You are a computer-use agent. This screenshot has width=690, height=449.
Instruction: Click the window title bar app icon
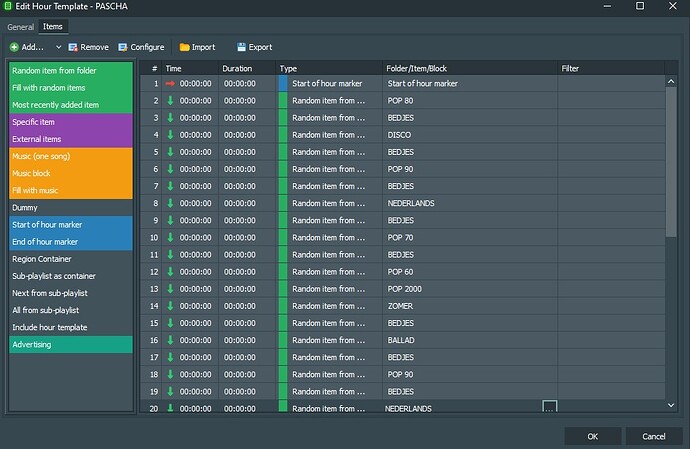pos(7,6)
